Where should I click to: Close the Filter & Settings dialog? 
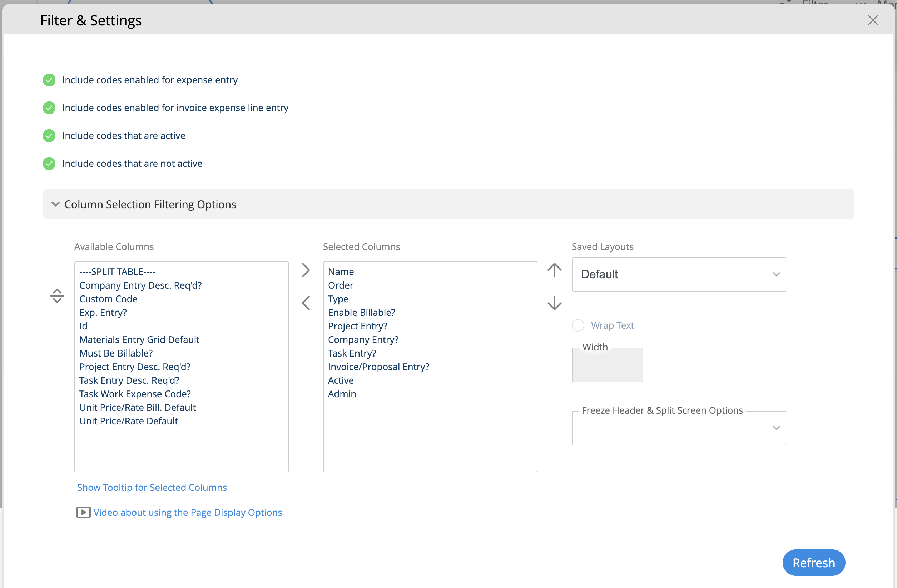[x=872, y=20]
